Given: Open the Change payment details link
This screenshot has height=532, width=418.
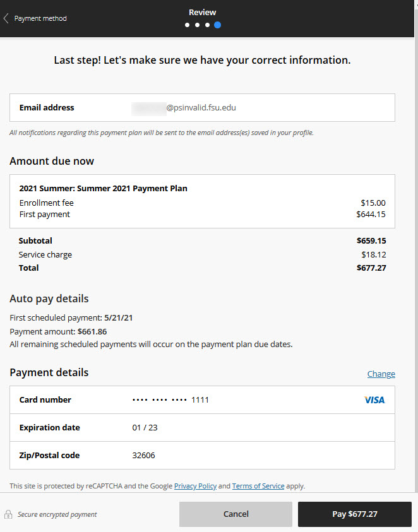Looking at the screenshot, I should click(x=381, y=374).
